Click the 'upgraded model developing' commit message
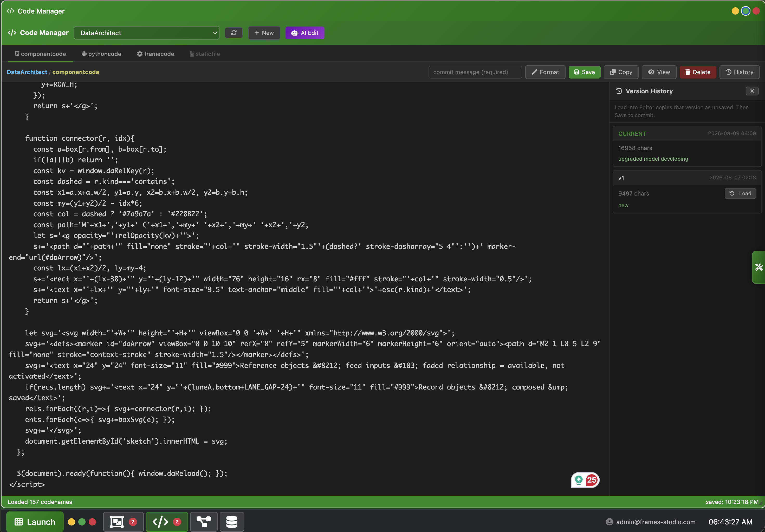Image resolution: width=765 pixels, height=532 pixels. pos(653,159)
